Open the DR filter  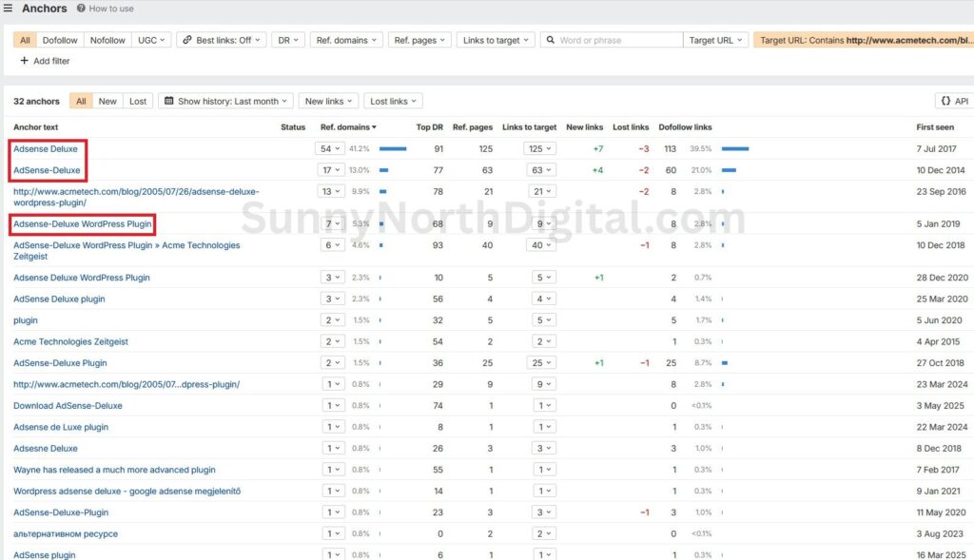288,40
